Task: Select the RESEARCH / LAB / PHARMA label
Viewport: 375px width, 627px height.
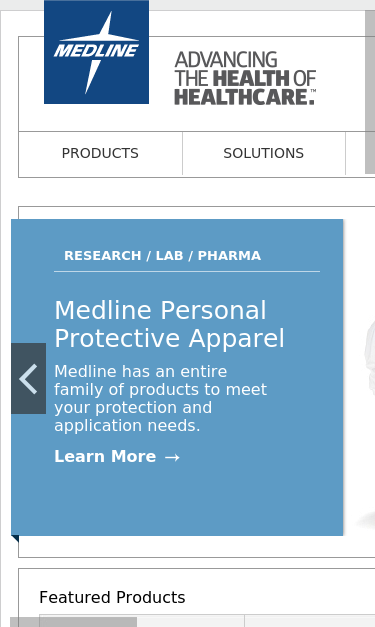Action: pos(162,256)
